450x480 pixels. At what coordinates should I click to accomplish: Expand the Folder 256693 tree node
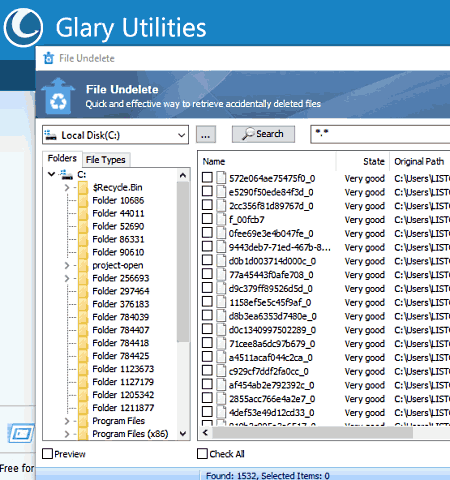67,278
